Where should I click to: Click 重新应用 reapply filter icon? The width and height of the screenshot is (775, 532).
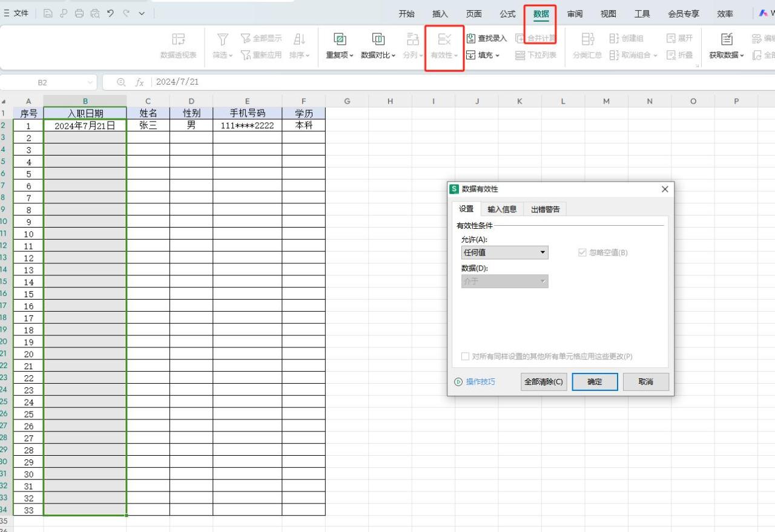tap(246, 55)
